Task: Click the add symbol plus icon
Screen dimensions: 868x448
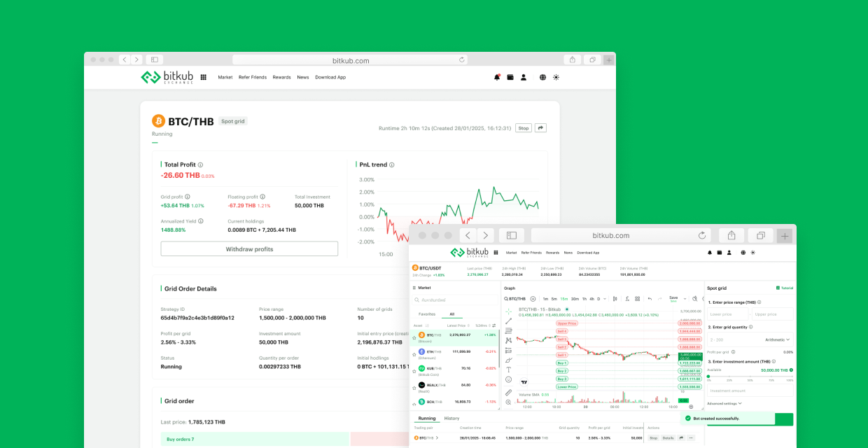Action: tap(533, 299)
